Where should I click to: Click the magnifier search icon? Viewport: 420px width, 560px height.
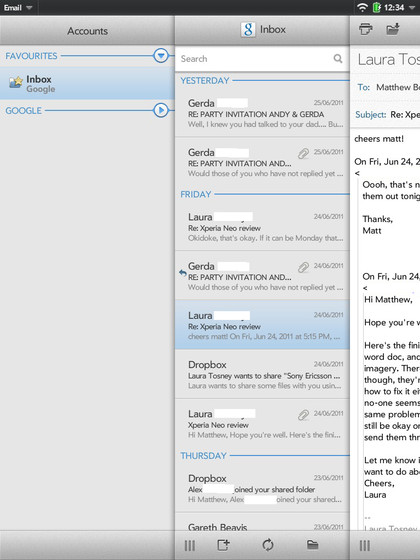tap(338, 58)
